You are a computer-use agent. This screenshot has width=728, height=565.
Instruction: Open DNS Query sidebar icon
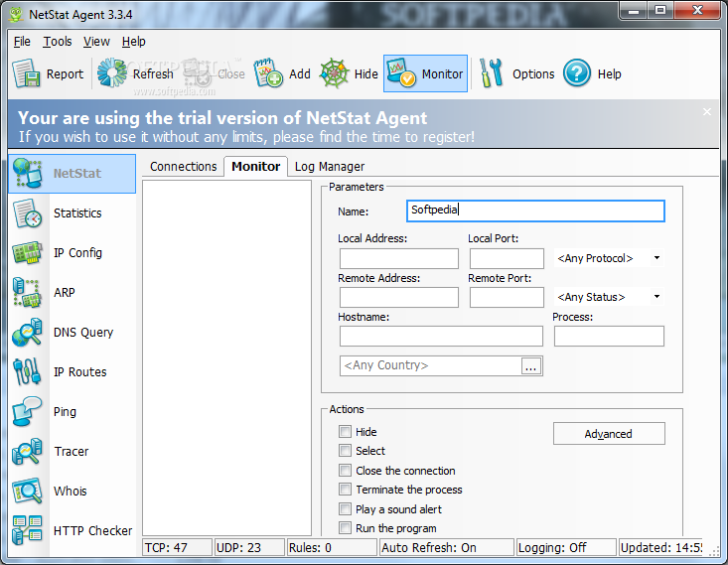click(x=28, y=333)
